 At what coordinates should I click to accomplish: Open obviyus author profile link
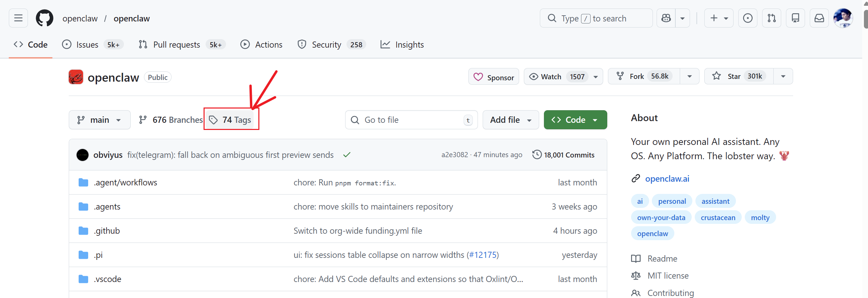point(108,155)
